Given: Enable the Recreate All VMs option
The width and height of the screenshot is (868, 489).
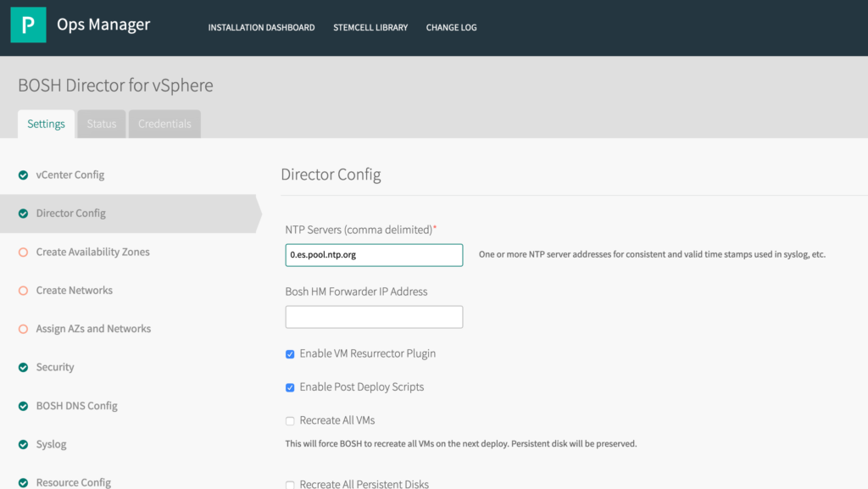Looking at the screenshot, I should tap(290, 420).
